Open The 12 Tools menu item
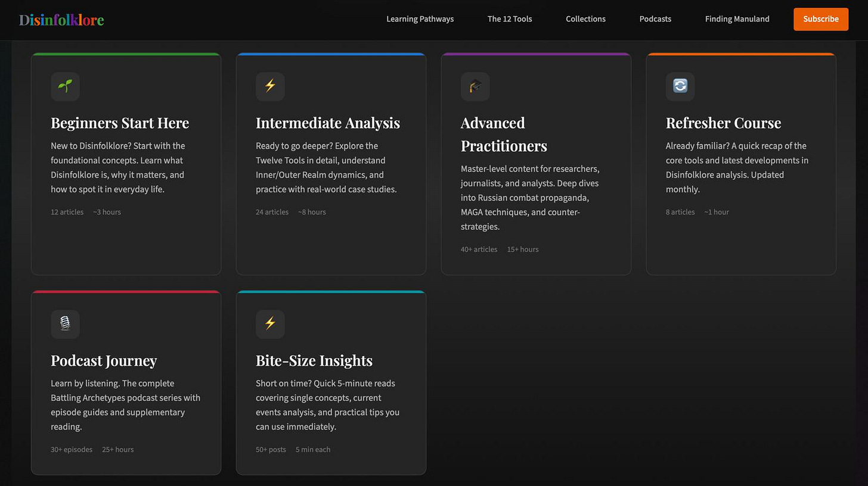The width and height of the screenshot is (868, 486). tap(510, 19)
